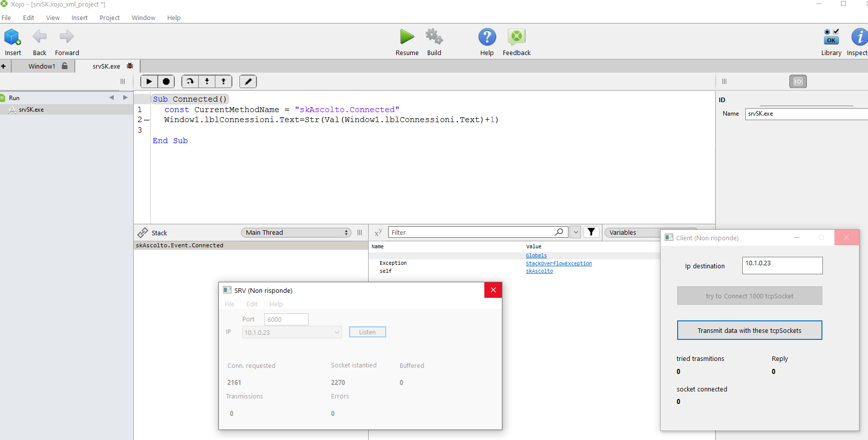Click the debugger Resume play button

pos(149,82)
